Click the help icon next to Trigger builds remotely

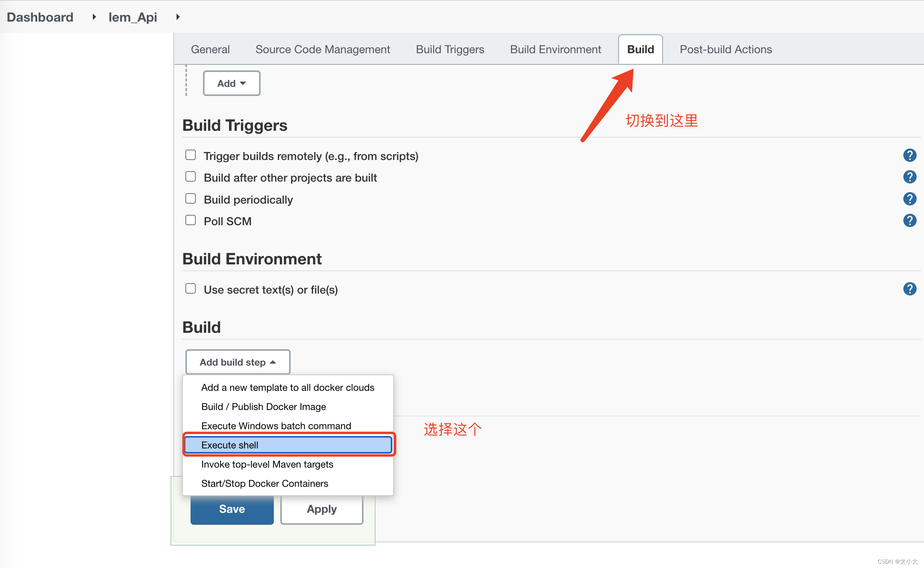pos(910,155)
